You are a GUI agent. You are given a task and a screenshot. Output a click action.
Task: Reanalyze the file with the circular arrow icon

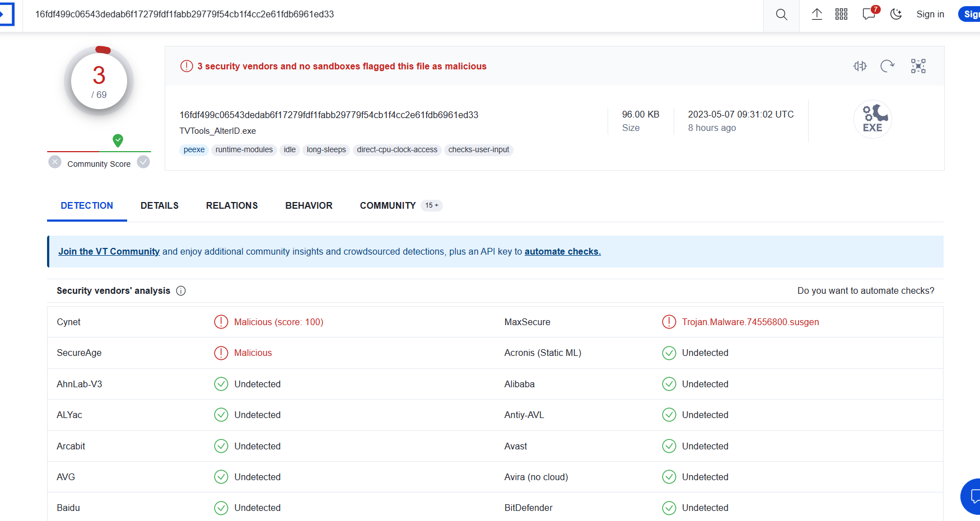pyautogui.click(x=887, y=66)
